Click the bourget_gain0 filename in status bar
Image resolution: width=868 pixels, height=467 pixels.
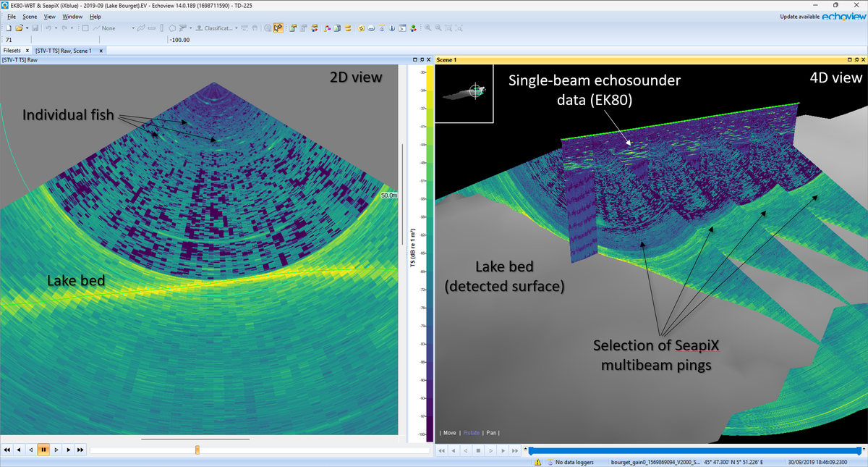pyautogui.click(x=655, y=461)
